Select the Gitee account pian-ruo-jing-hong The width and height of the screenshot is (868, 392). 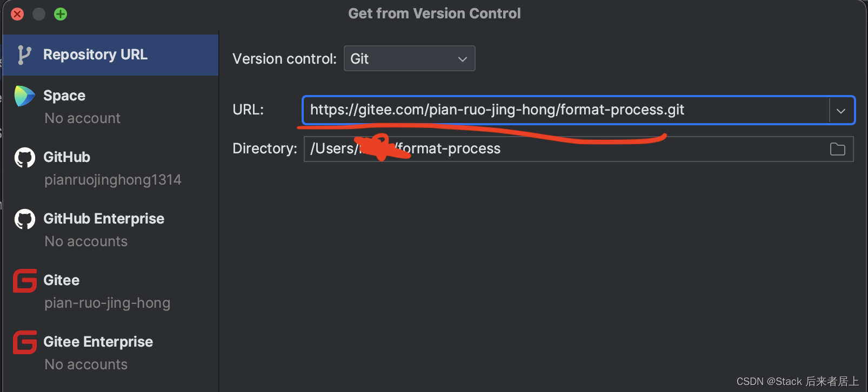click(x=107, y=303)
